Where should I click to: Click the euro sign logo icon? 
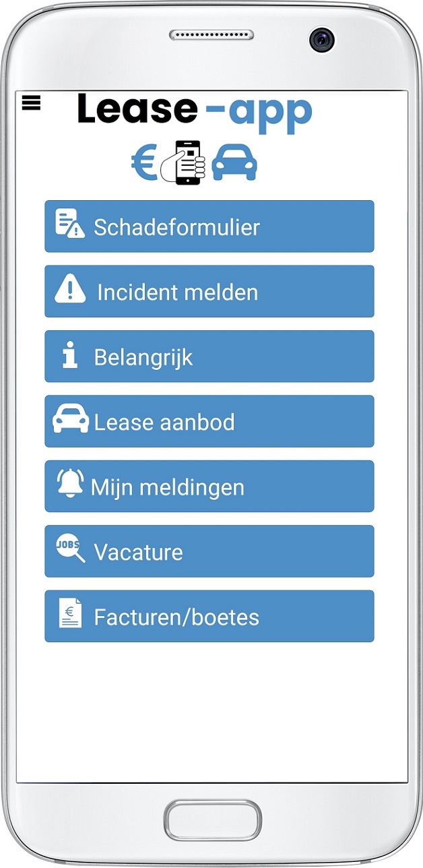[x=143, y=164]
